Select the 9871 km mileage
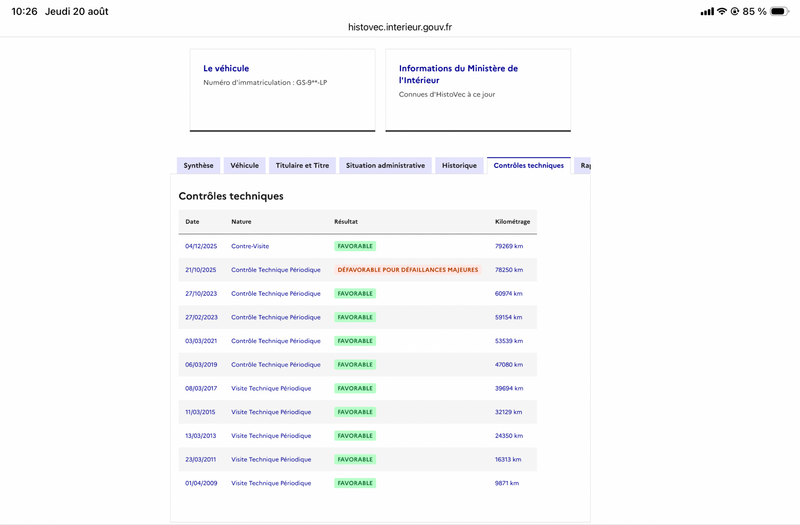The height and width of the screenshot is (525, 800). click(507, 483)
